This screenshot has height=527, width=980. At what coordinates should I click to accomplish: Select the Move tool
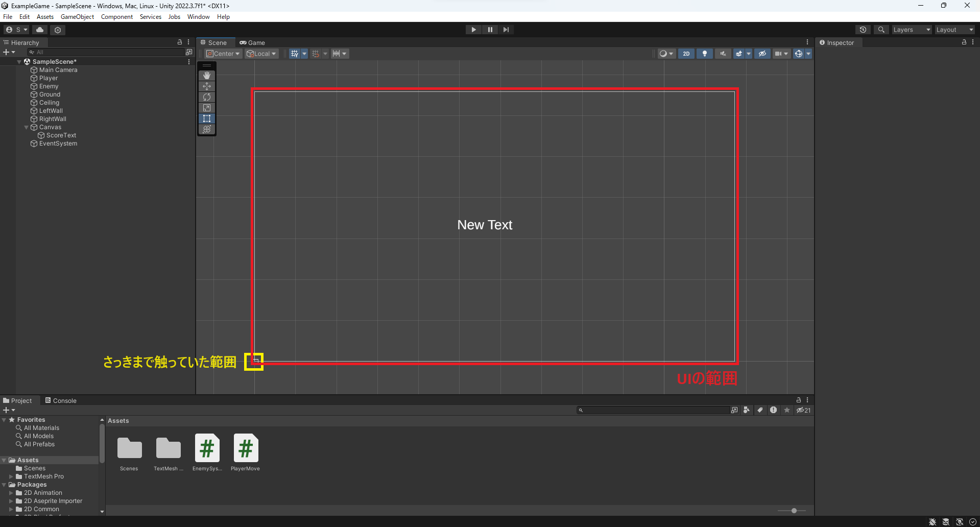coord(206,86)
